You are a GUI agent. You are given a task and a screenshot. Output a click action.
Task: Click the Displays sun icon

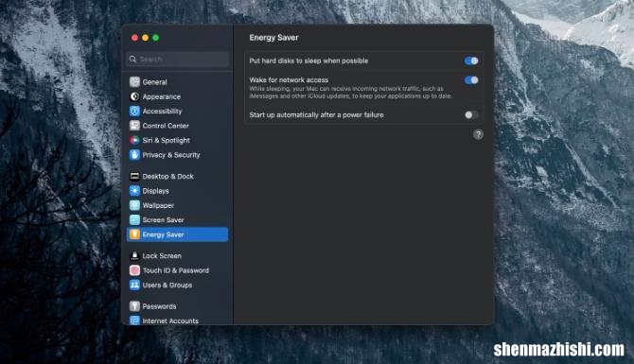pos(134,191)
